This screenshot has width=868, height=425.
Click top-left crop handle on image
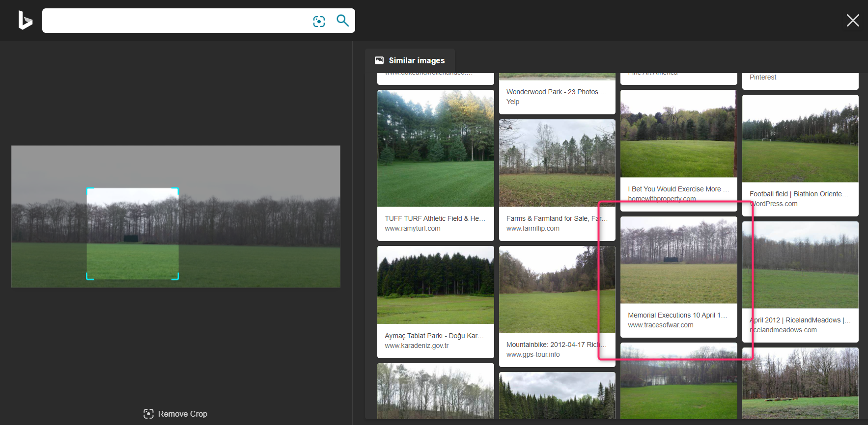[88, 189]
